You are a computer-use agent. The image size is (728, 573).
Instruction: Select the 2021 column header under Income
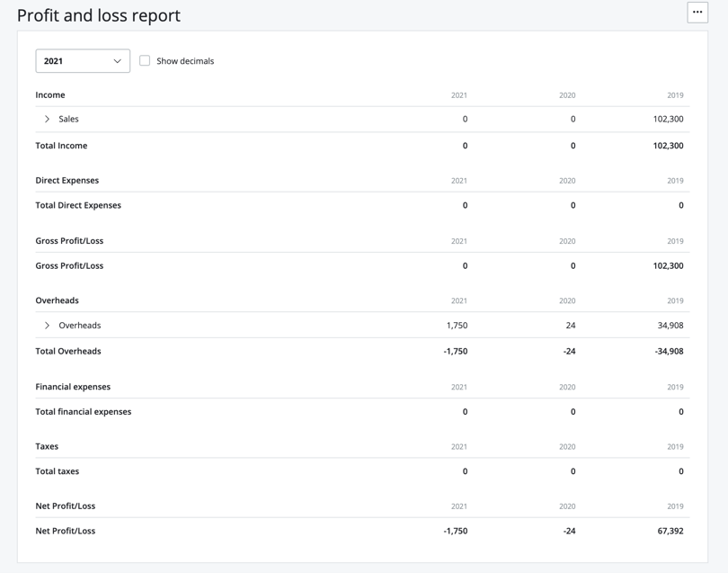click(x=459, y=94)
